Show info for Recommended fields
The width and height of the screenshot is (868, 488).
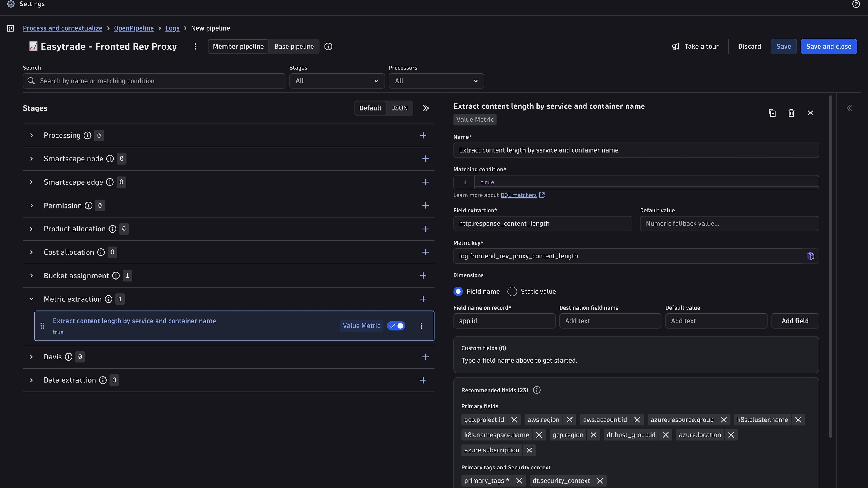coord(537,390)
